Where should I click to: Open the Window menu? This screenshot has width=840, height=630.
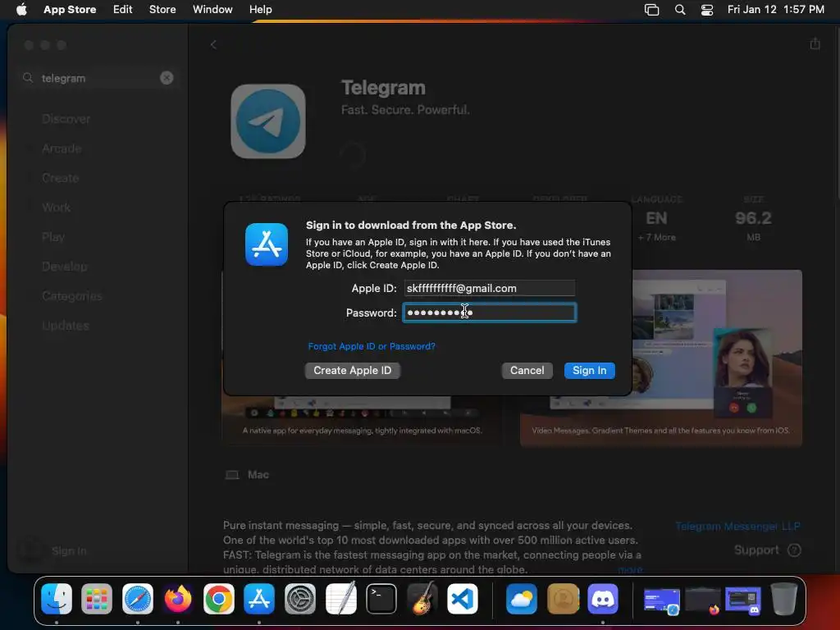(x=212, y=9)
